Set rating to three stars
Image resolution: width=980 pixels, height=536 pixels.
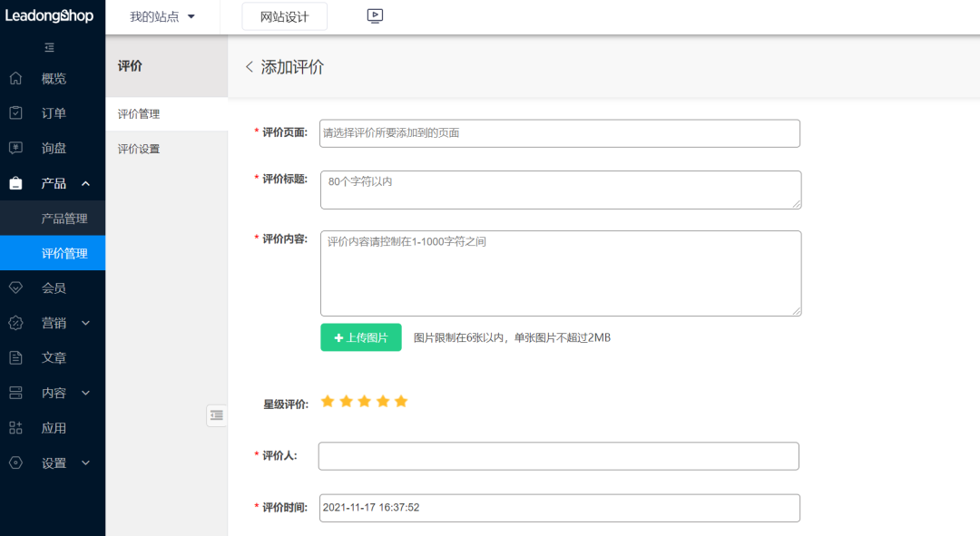click(364, 401)
